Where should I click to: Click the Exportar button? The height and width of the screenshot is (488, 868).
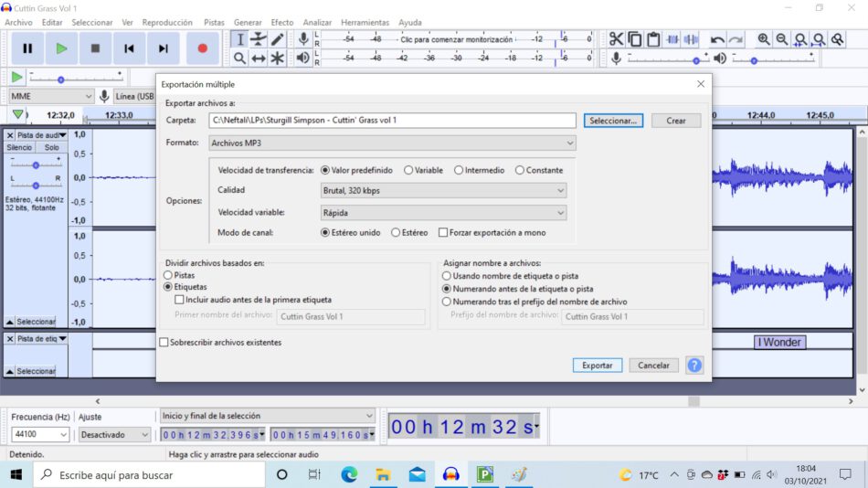pyautogui.click(x=597, y=365)
